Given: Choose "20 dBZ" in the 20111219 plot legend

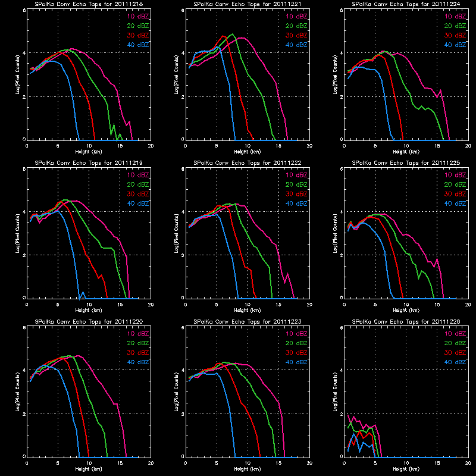Looking at the screenshot, I should click(x=138, y=184).
